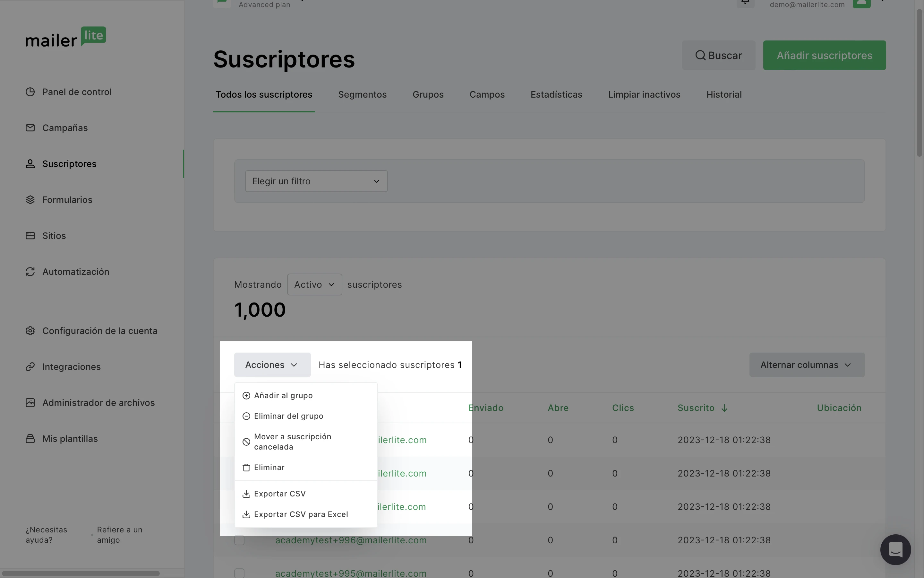Image resolution: width=924 pixels, height=578 pixels.
Task: Open the Historial tab
Action: tap(724, 94)
